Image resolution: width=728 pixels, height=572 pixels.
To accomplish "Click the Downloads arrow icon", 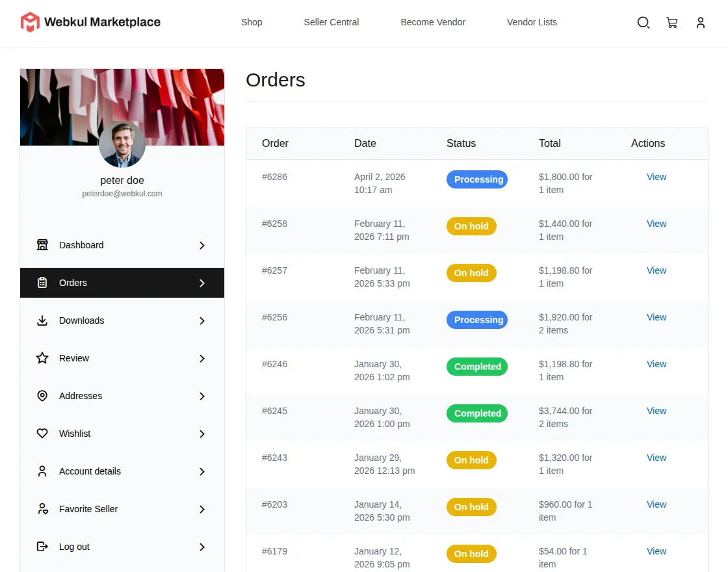I will coord(42,320).
